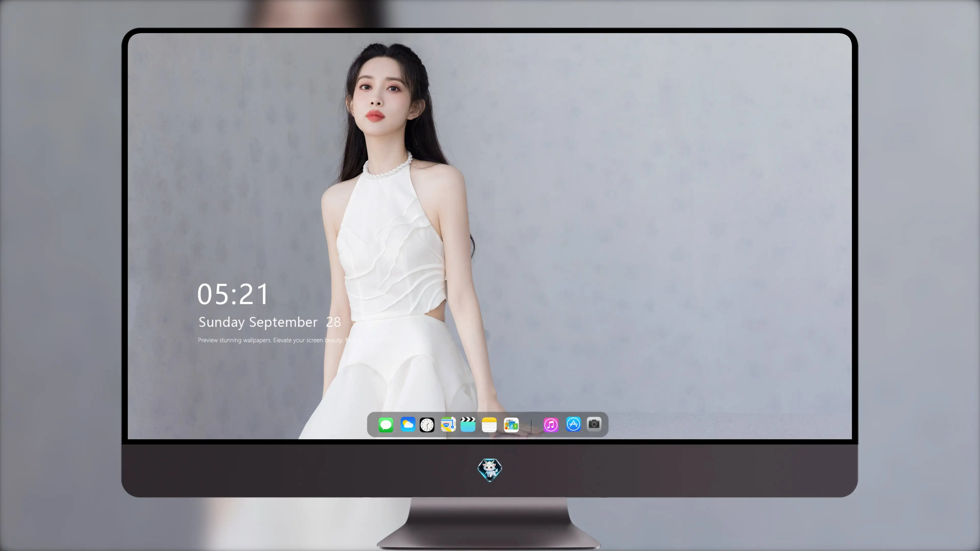The height and width of the screenshot is (551, 980).
Task: Open the Newsstand app icon in dock
Action: (x=511, y=425)
